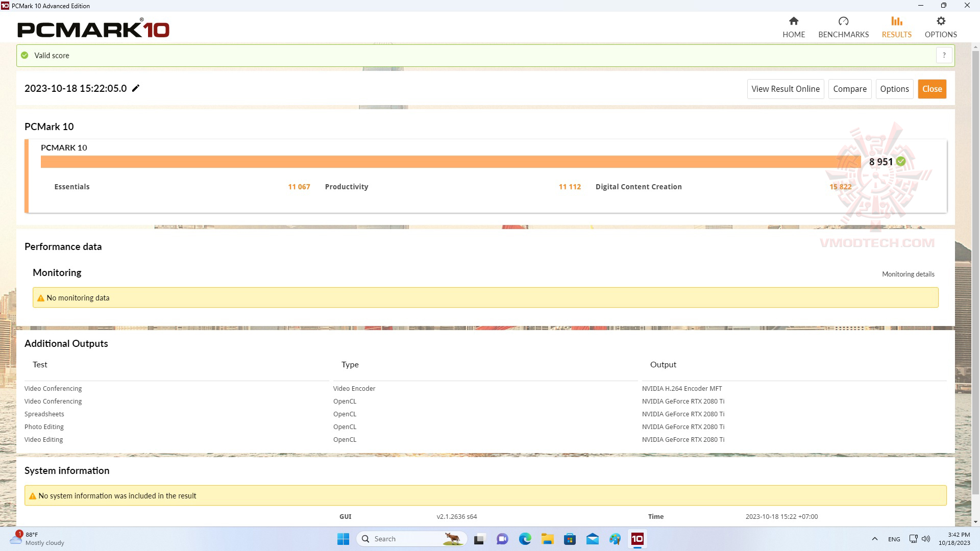Click the vertical scrollbar down arrow
The height and width of the screenshot is (551, 980).
tap(975, 522)
